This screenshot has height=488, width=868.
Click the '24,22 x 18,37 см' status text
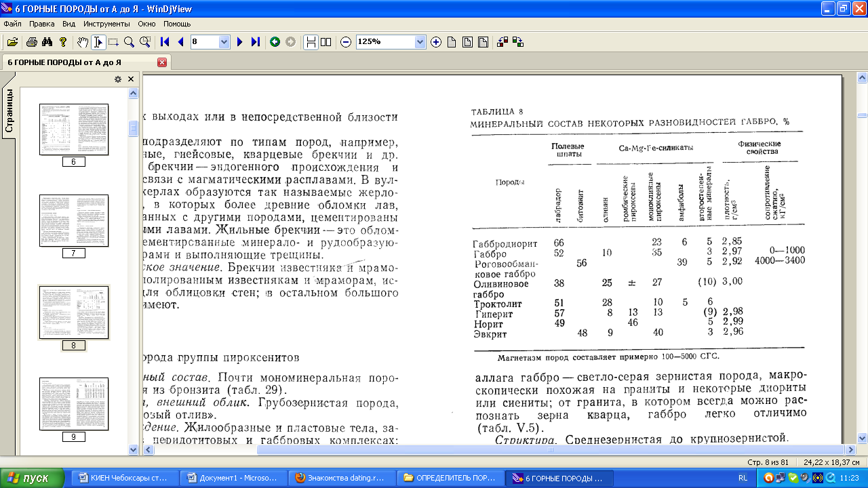(x=832, y=462)
